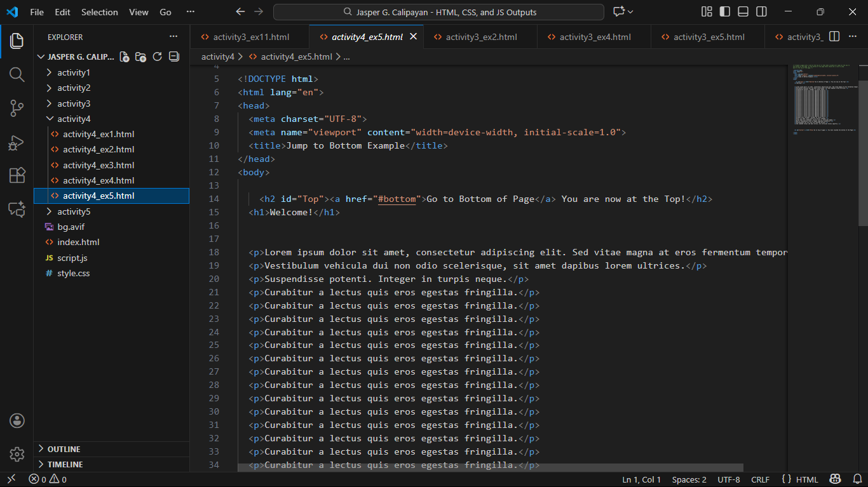
Task: Open the Source Control view
Action: tap(17, 109)
